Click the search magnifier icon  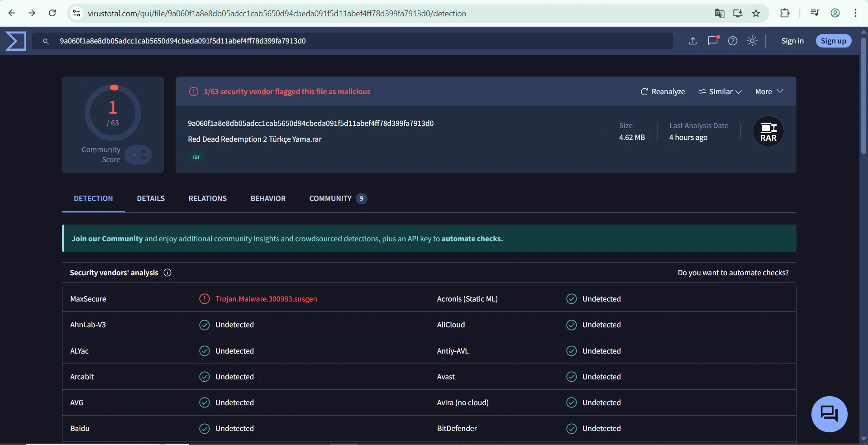point(46,41)
